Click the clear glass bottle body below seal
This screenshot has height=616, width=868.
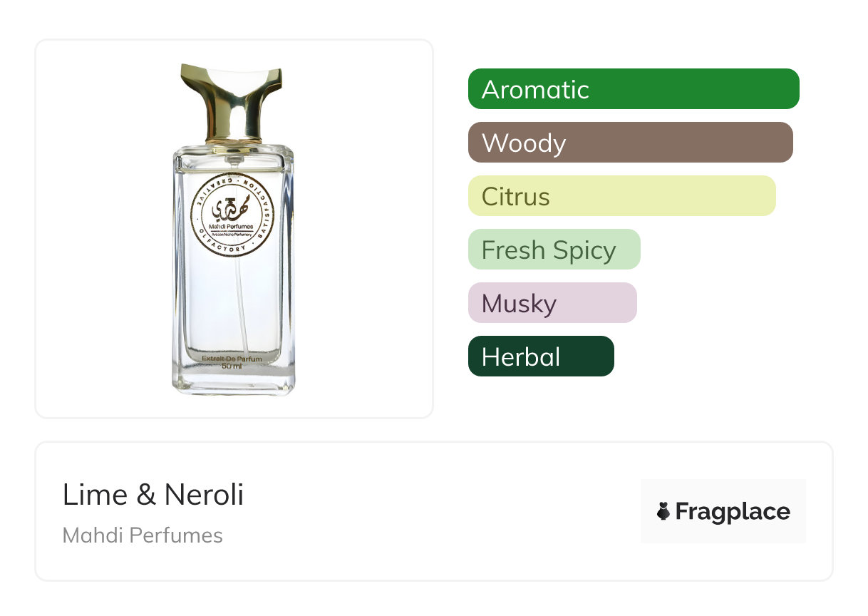(214, 307)
